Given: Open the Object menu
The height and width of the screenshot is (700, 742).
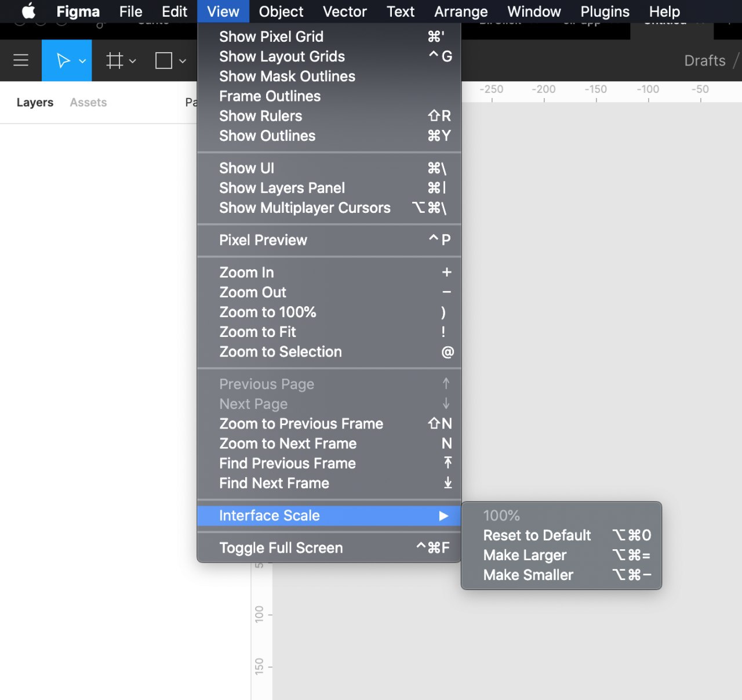Looking at the screenshot, I should (x=281, y=12).
